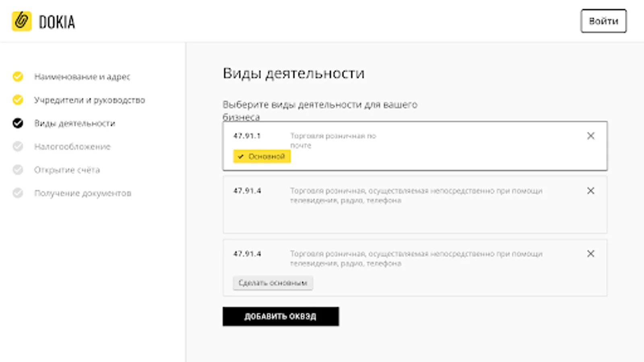Click gray checkmark beside Получение документов

pos(18,193)
